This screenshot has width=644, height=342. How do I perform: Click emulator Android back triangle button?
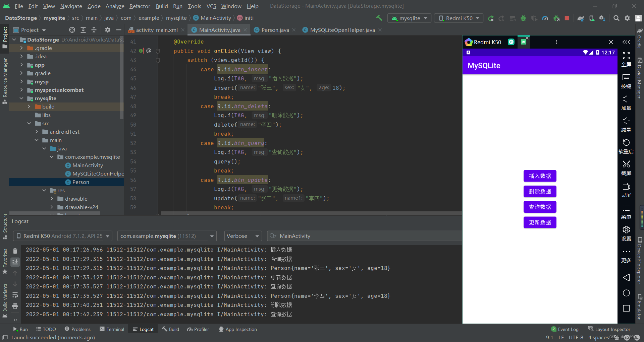(x=626, y=277)
